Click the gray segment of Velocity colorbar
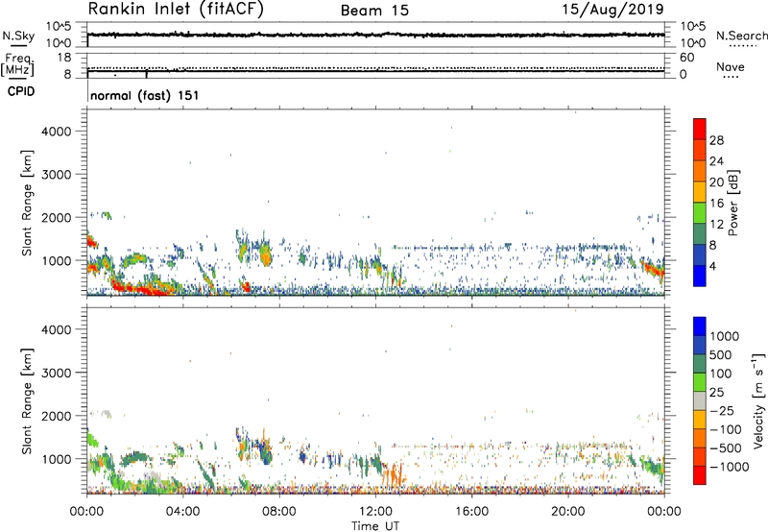The image size is (768, 532). [x=700, y=401]
